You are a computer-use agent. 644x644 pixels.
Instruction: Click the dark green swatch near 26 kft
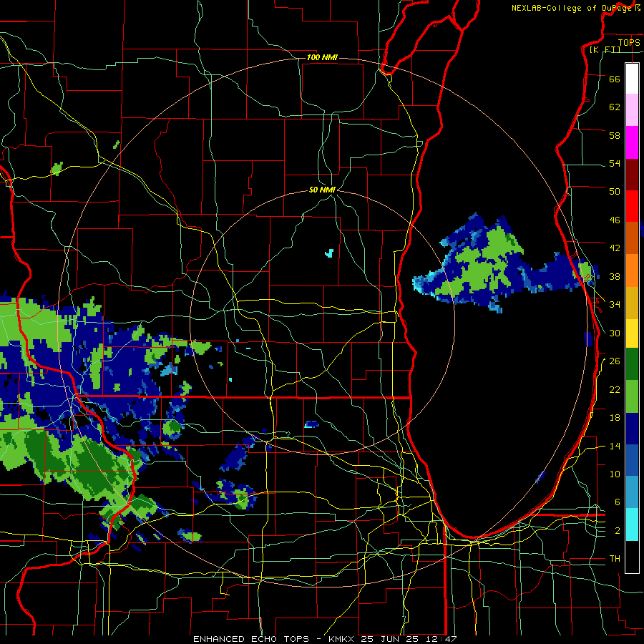[x=632, y=364]
